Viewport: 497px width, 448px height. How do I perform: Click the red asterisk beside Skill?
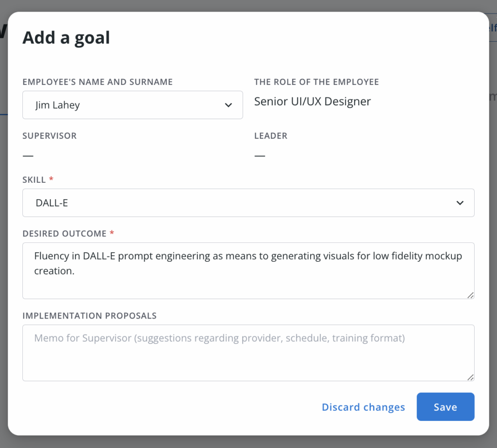pyautogui.click(x=51, y=179)
